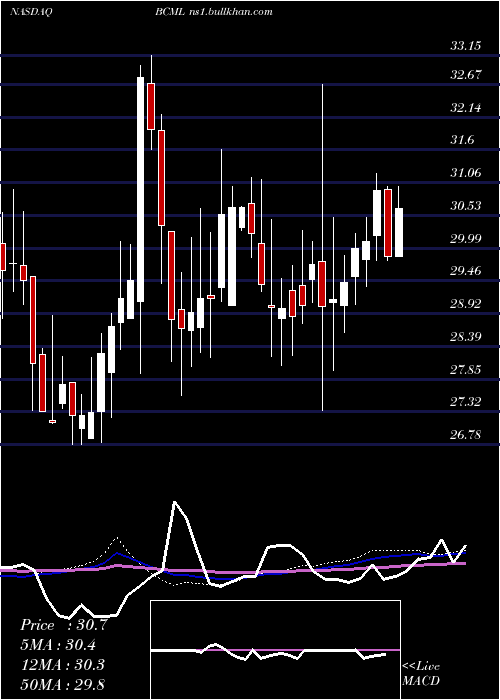
Task: Click the 27.85 price axis label
Action: click(466, 370)
